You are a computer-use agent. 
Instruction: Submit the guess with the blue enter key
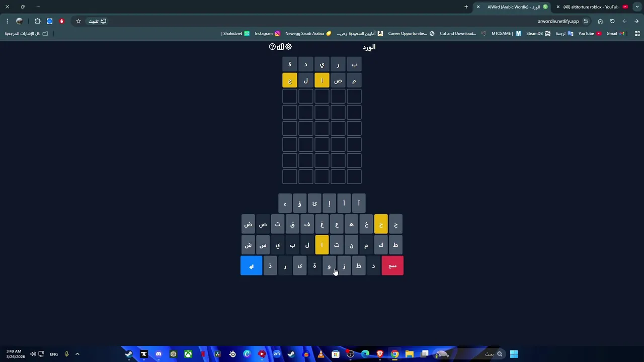[252, 265]
